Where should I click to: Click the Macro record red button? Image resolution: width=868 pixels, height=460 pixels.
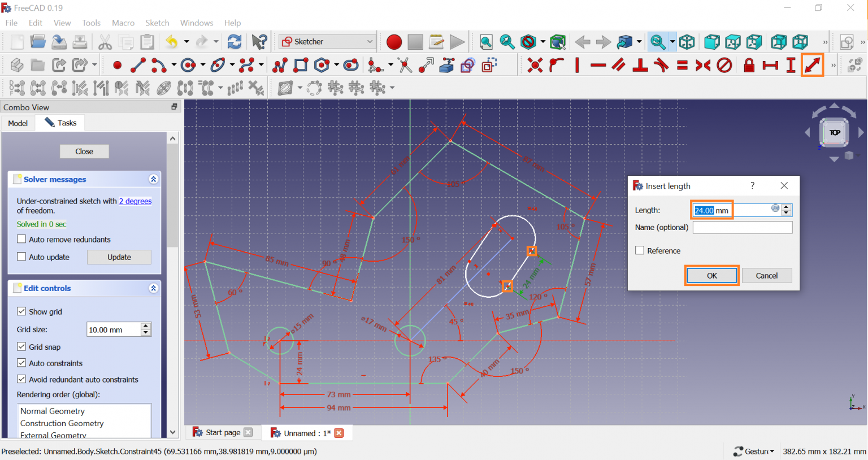394,42
